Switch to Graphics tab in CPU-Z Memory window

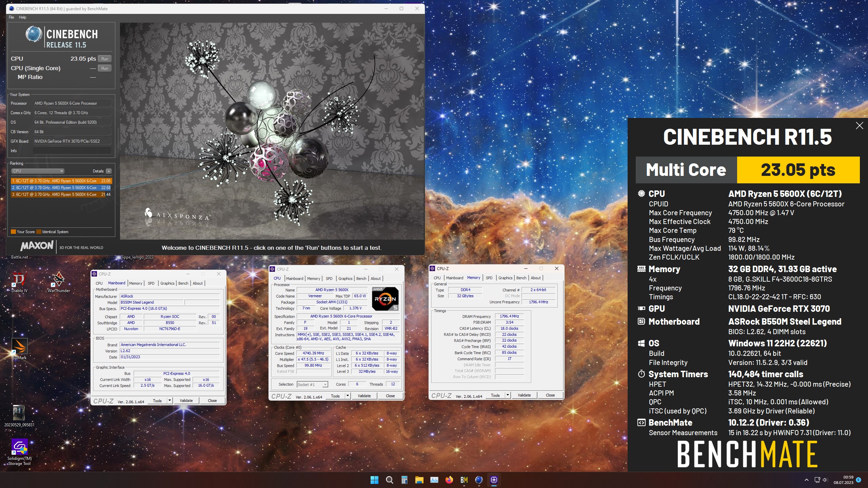point(505,278)
